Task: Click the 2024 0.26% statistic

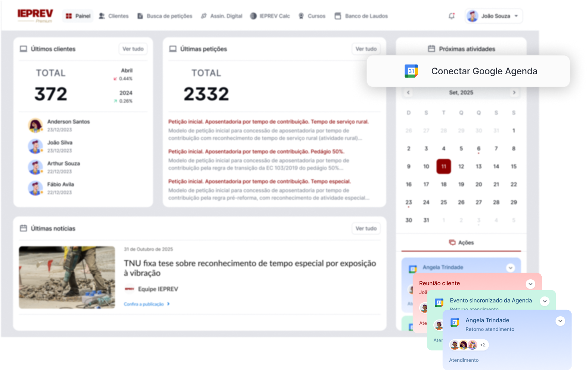Action: click(x=124, y=97)
